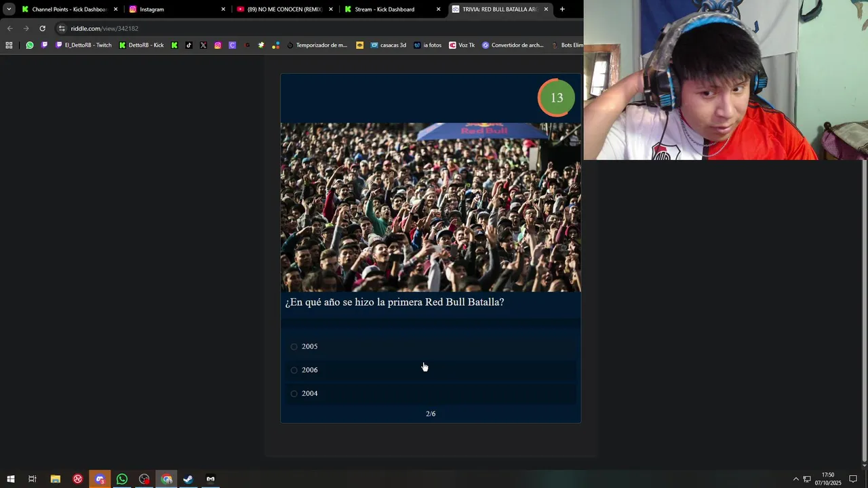Image resolution: width=868 pixels, height=488 pixels.
Task: Close the Stream - Kick Dashboard tab
Action: pyautogui.click(x=438, y=9)
